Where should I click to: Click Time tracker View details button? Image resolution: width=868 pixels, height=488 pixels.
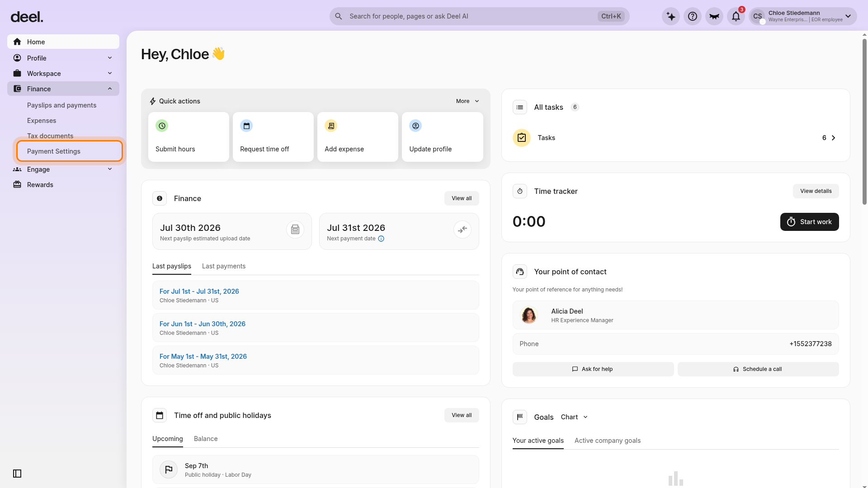816,191
